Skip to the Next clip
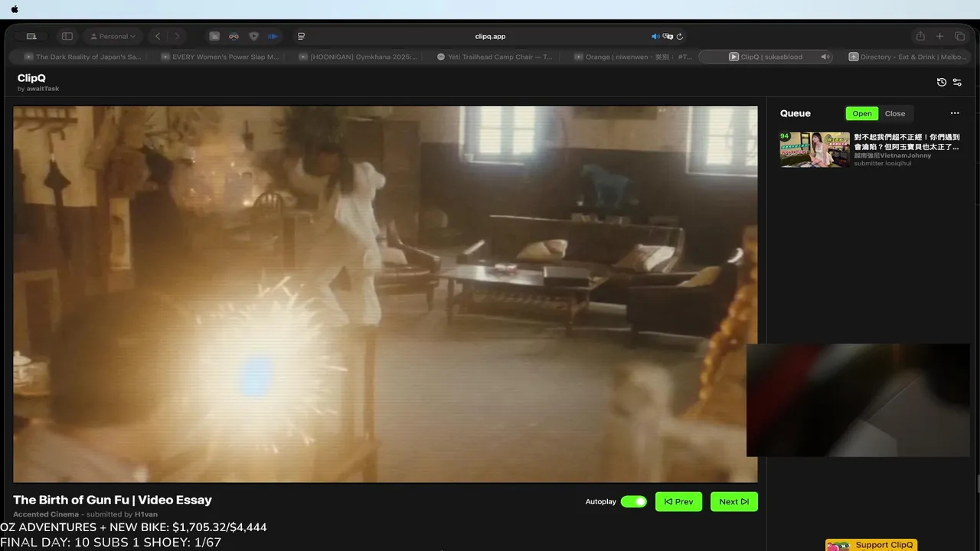The image size is (980, 551). click(733, 501)
